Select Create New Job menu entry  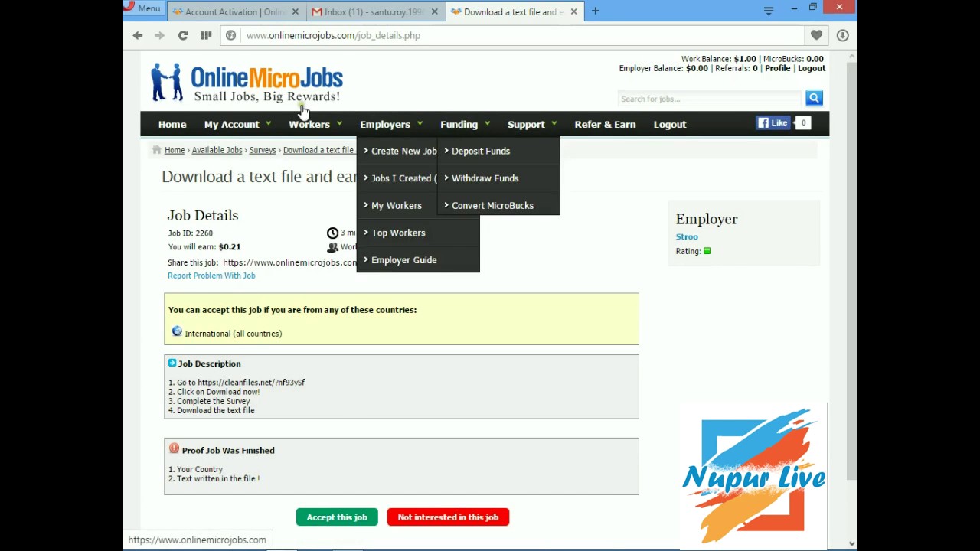(398, 151)
